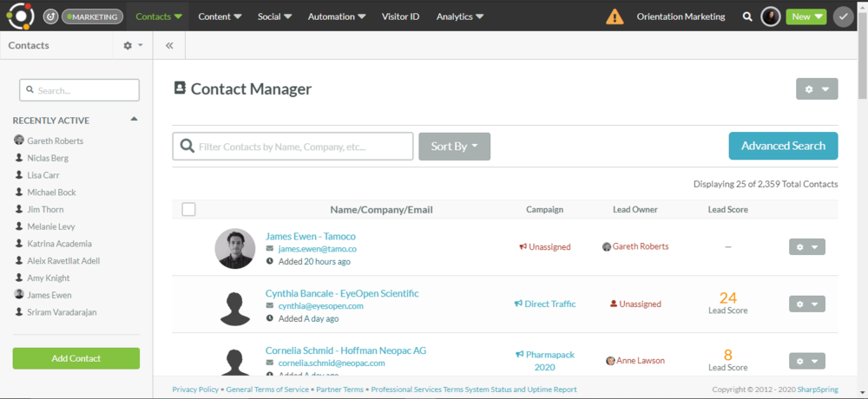Open the top navigation search magnifier
The height and width of the screenshot is (399, 868).
[x=747, y=16]
